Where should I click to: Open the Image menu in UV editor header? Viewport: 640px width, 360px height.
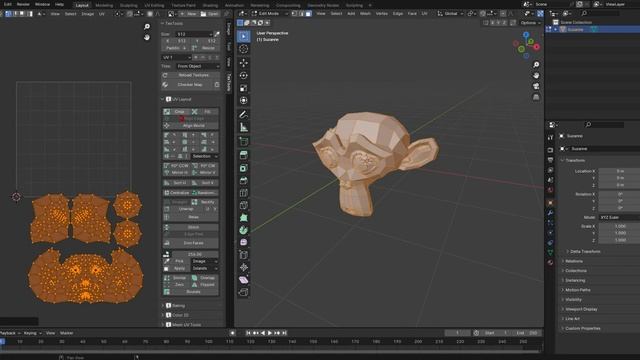88,14
